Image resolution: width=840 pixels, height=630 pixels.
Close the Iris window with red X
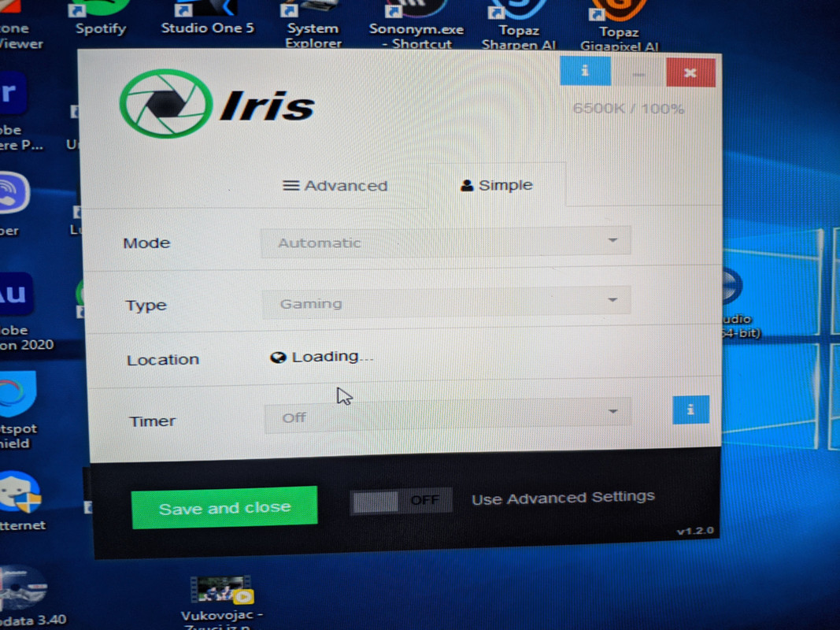[x=690, y=72]
